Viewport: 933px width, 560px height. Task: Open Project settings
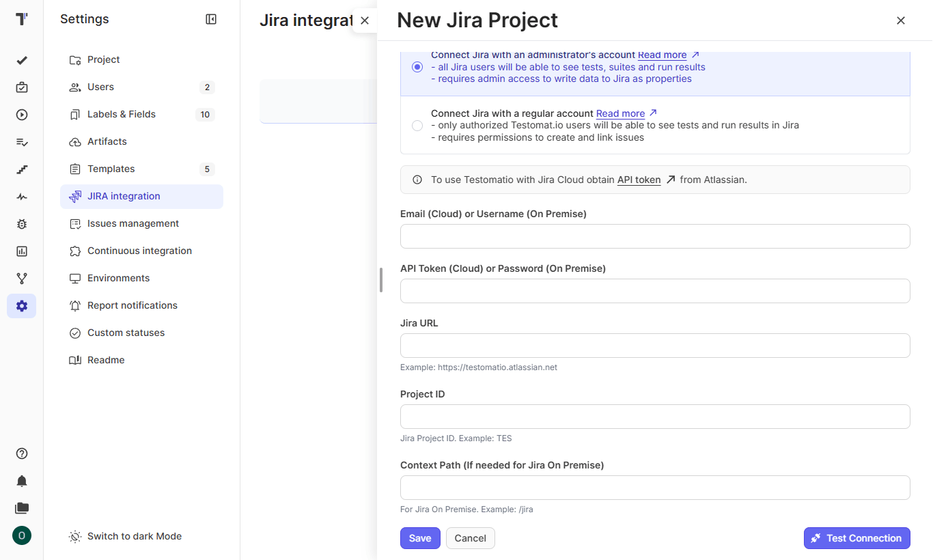[x=141, y=60]
